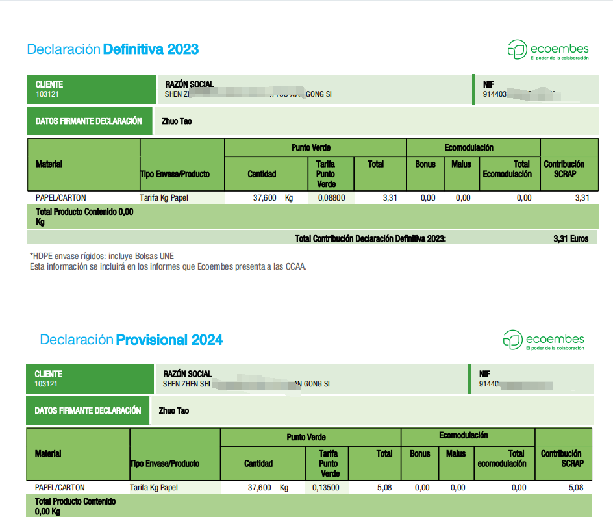Viewport: 614px width, 518px height.
Task: Click the ecoembes logo beside Declaración Provisional 2024
Action: pyautogui.click(x=544, y=339)
